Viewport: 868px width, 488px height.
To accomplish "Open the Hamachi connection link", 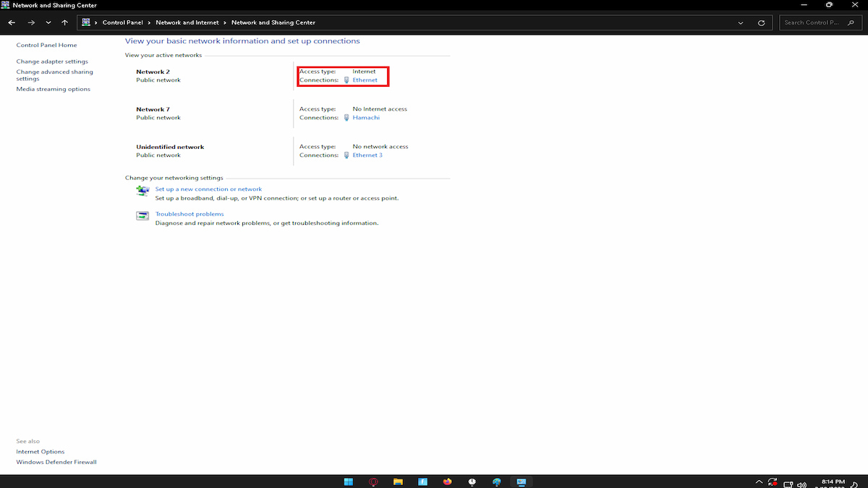I will [x=366, y=118].
